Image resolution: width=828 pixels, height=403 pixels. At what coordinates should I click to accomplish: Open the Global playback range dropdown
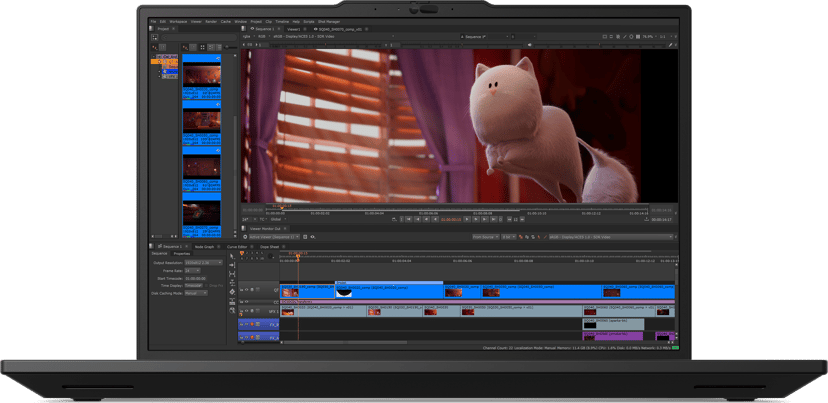click(x=278, y=219)
